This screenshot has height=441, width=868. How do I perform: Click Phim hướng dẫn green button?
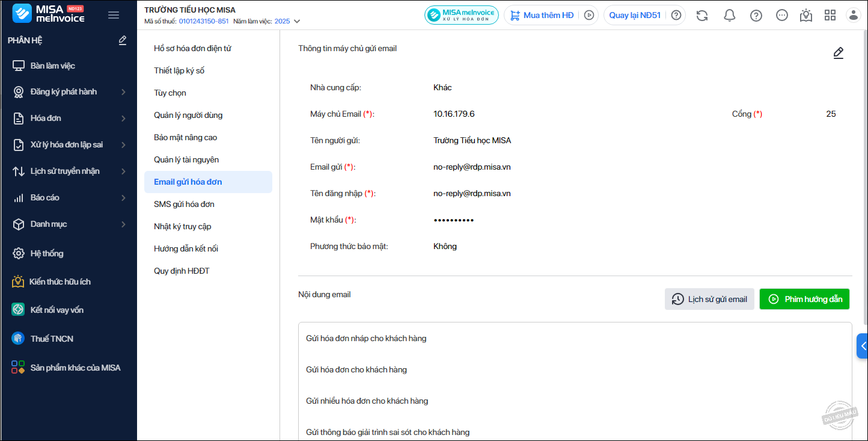point(804,299)
